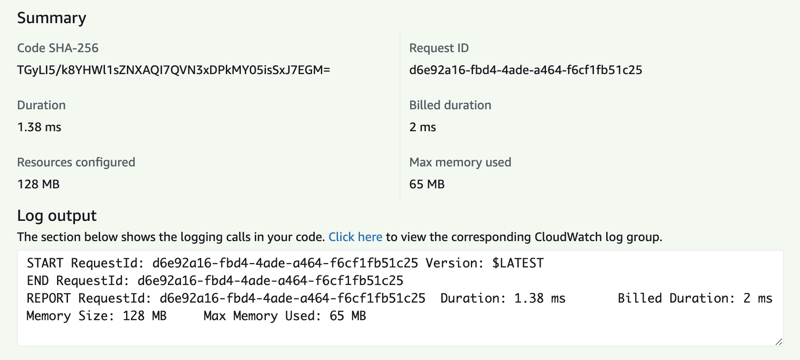Grab the log output resize handle
Viewport: 800px width, 360px height.
[x=778, y=342]
